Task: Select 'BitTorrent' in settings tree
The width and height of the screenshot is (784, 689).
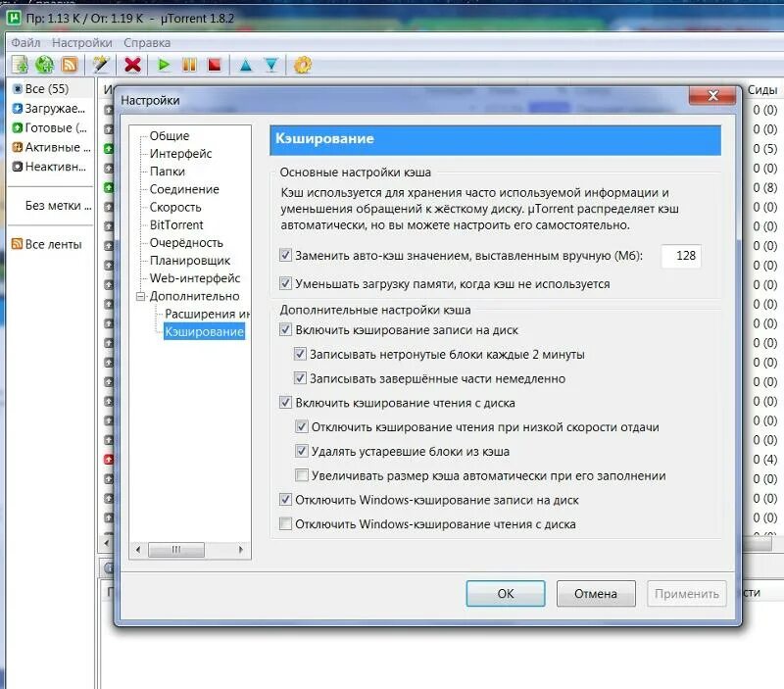Action: pyautogui.click(x=176, y=225)
